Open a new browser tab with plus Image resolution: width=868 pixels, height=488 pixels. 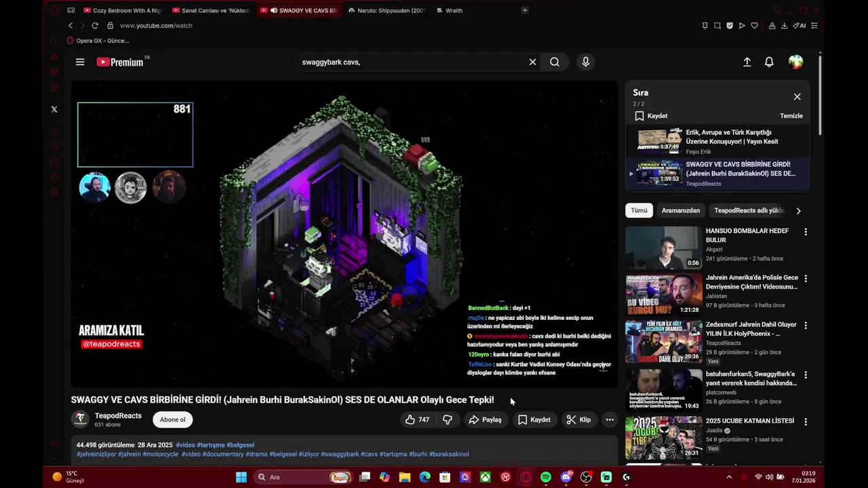point(525,10)
